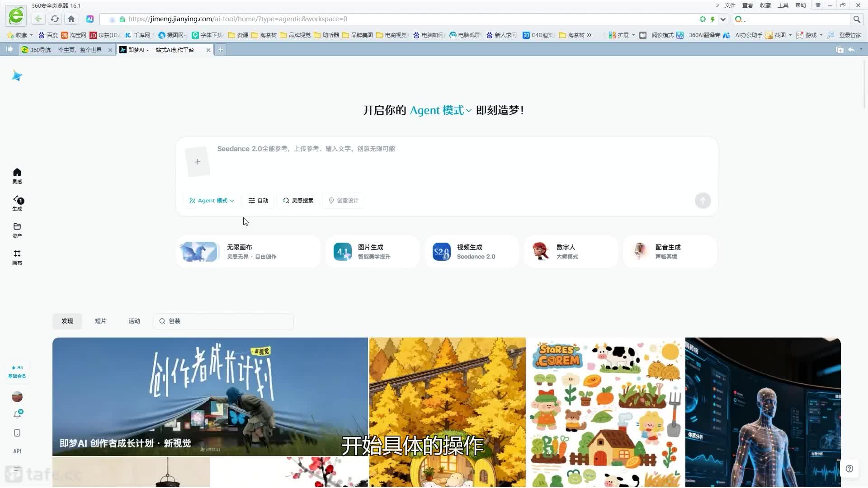Open the 无限画布 card

point(248,252)
